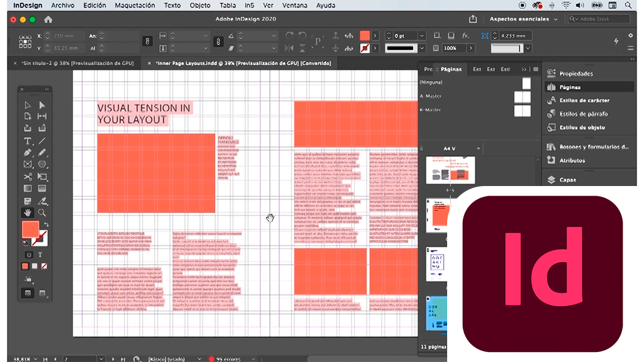Click the large coral fill swatch
This screenshot has height=362, width=644.
(30, 229)
